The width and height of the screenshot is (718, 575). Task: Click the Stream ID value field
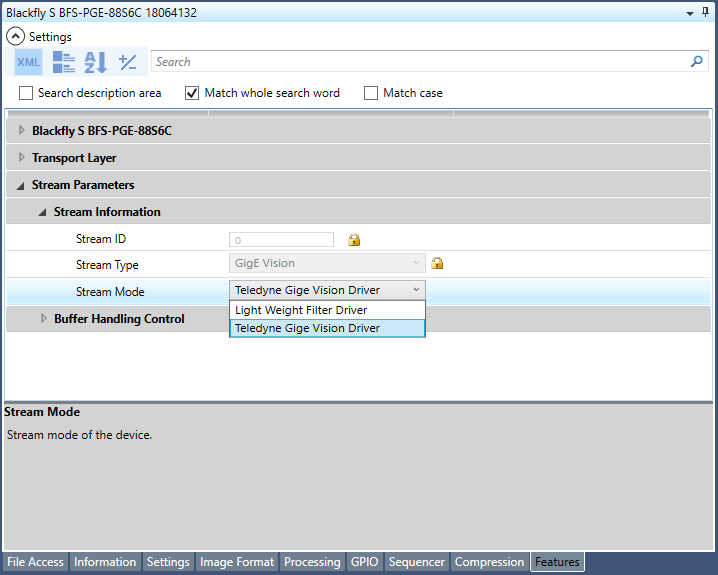tap(281, 240)
